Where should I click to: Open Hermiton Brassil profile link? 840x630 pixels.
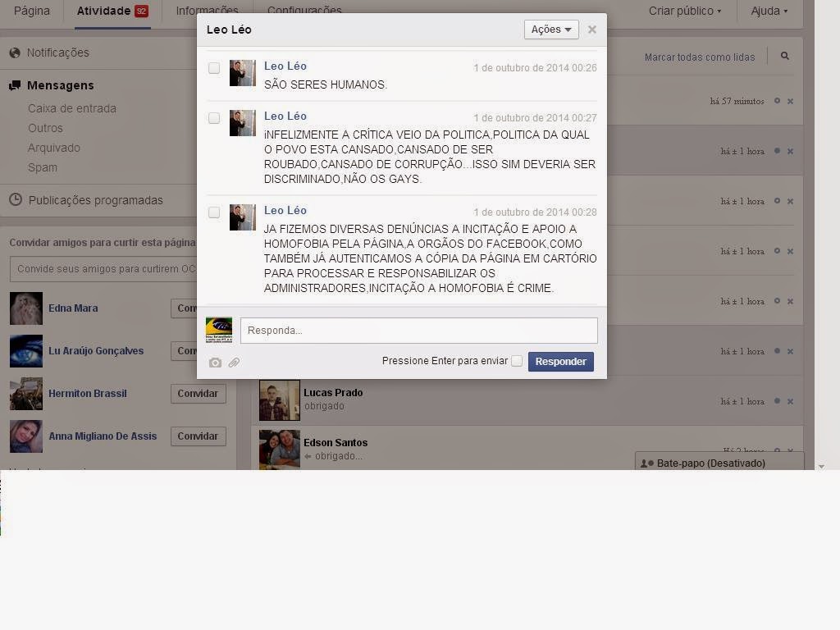click(x=88, y=394)
